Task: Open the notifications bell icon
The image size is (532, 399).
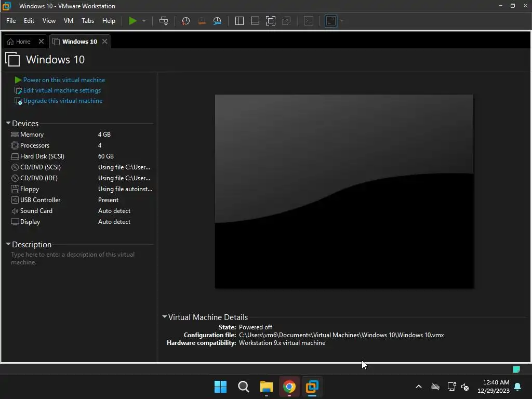Action: (518, 387)
